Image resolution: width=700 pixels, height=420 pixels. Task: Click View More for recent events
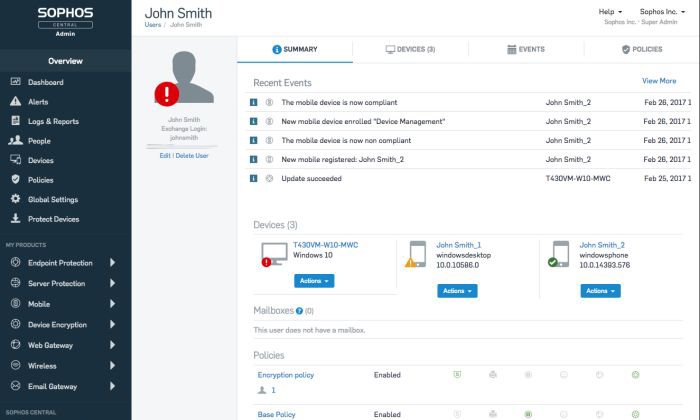coord(659,81)
